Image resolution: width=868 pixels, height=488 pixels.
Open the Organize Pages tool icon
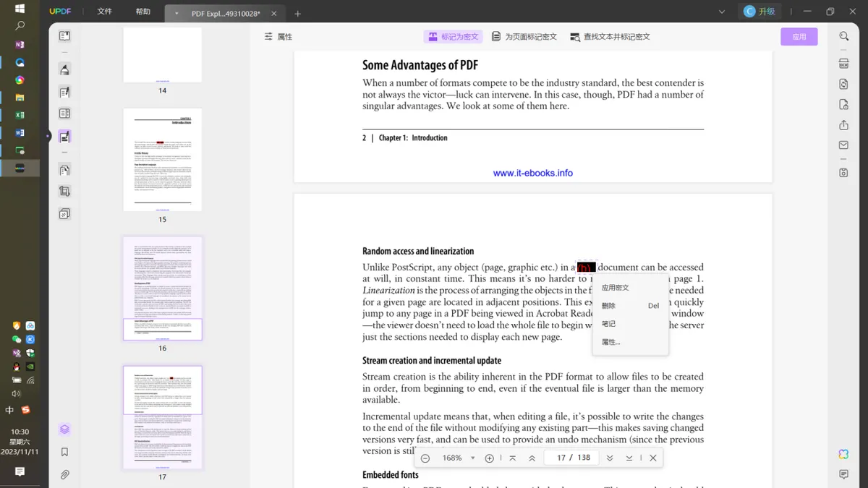(64, 171)
